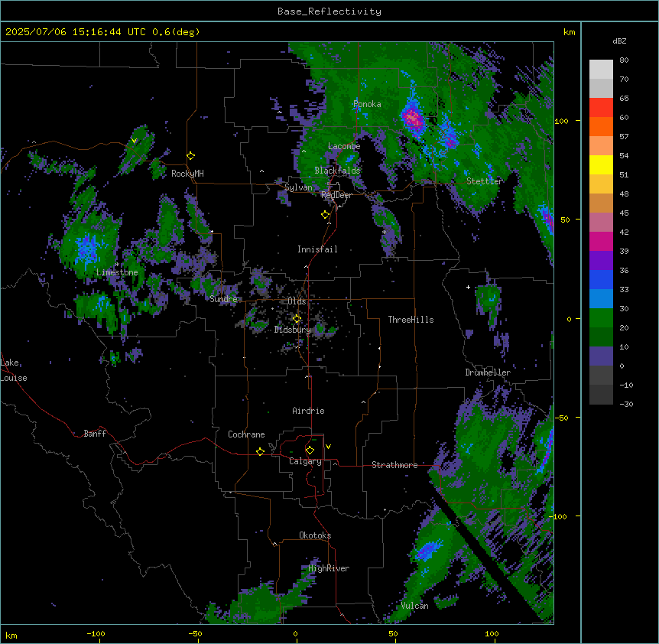Click the slate purple 0-10 dBZ legend swatch
Viewport: 659px width, 644px height.
tap(601, 356)
